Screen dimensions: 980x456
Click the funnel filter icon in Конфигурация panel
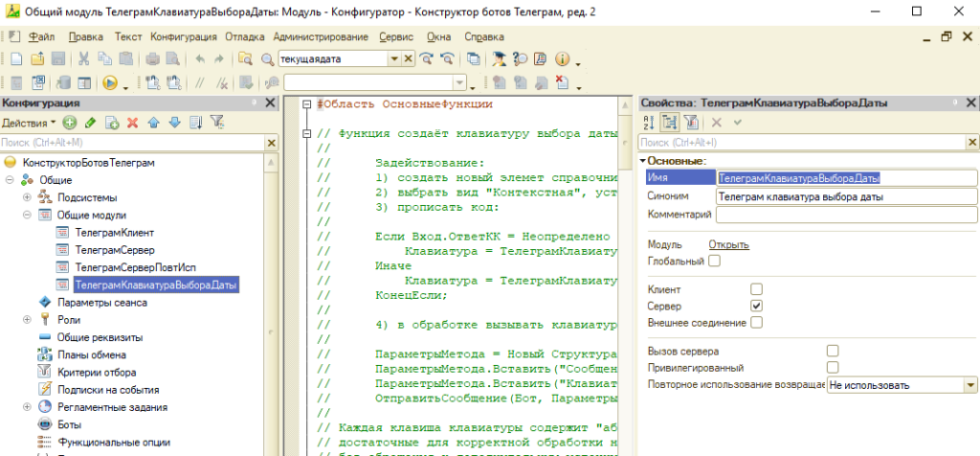pos(217,123)
